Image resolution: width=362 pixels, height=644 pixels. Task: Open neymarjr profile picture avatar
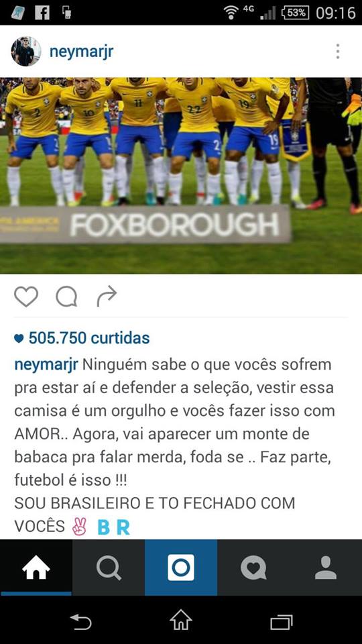[26, 52]
